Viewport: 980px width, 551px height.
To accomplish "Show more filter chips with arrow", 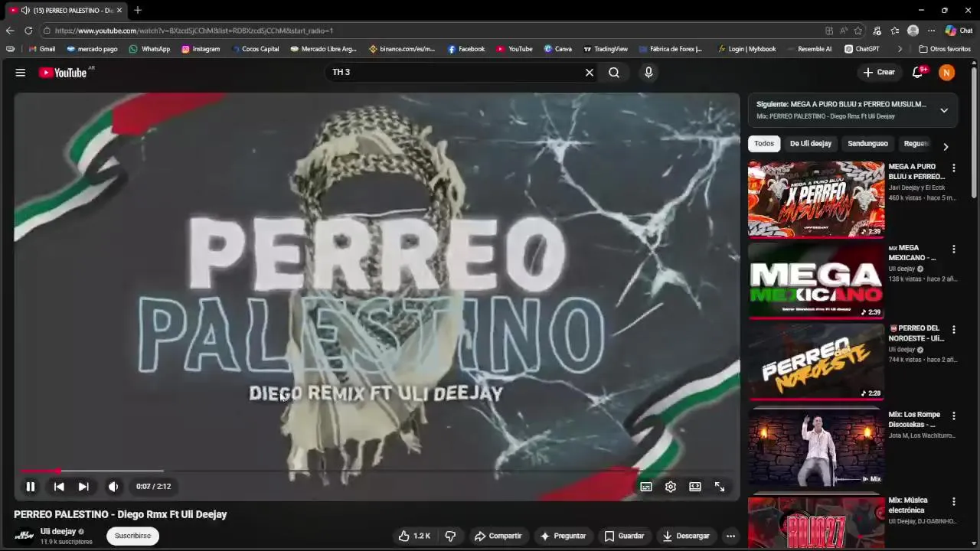I will (946, 146).
